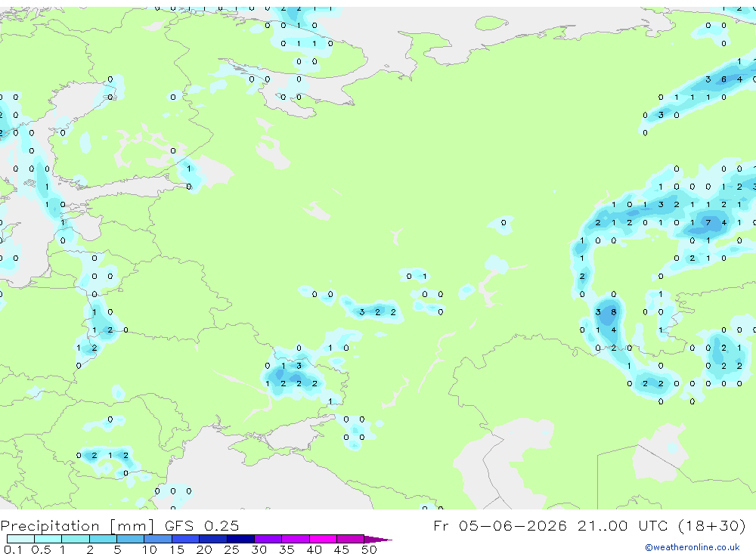
Task: Click the precipitation value '6' on the map
Action: pyautogui.click(x=723, y=79)
